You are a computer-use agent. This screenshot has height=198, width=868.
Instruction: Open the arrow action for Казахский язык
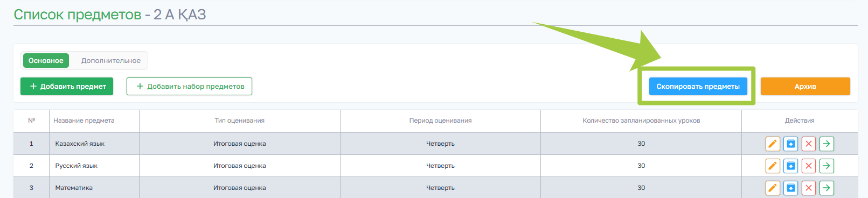coord(827,144)
